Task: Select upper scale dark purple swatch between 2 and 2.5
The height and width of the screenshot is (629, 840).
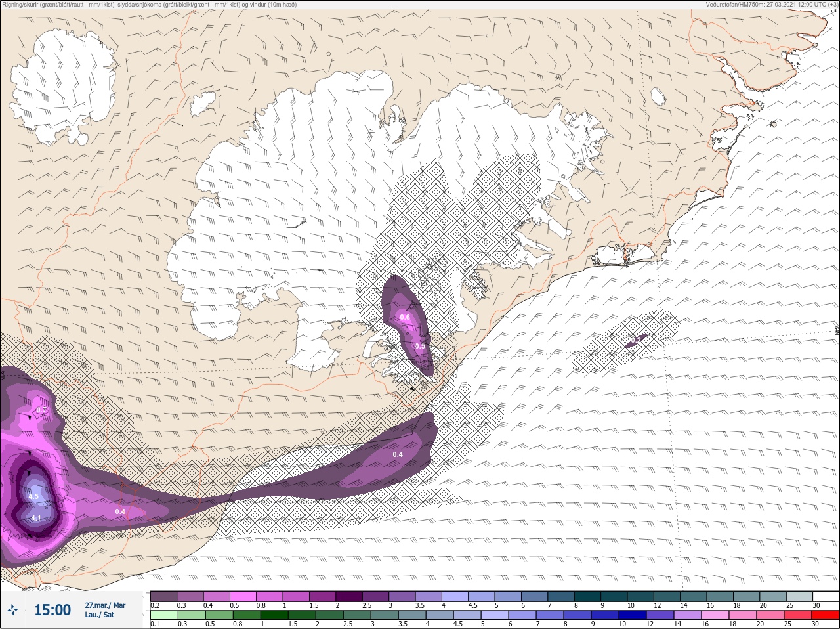Action: click(349, 596)
